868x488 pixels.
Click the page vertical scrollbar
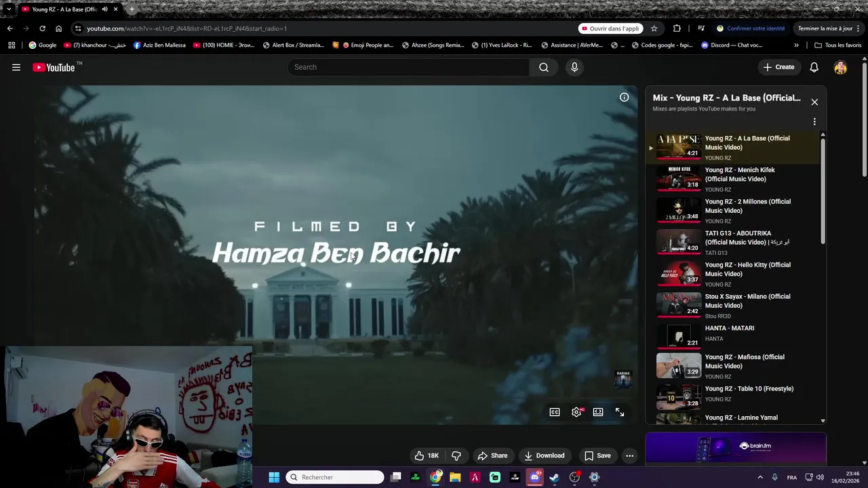click(865, 119)
